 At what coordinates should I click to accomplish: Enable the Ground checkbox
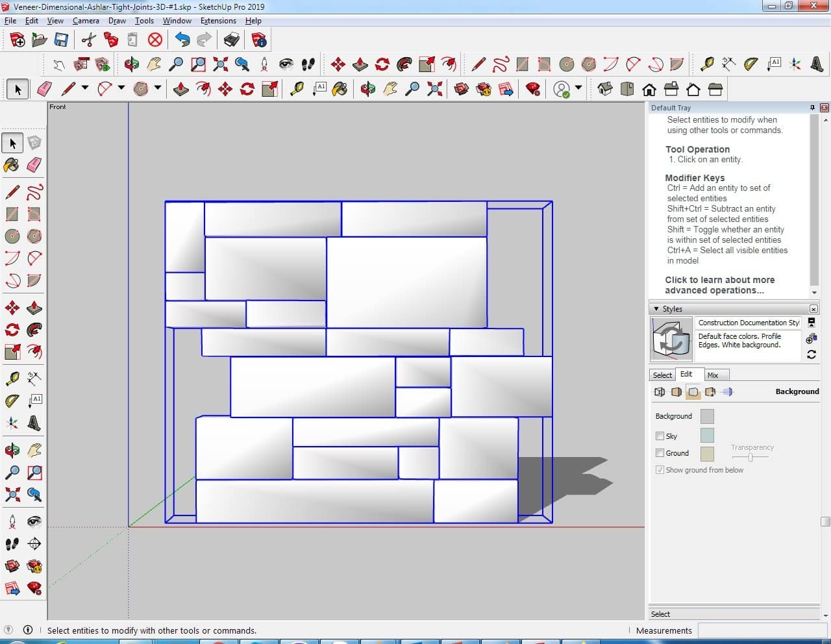[660, 453]
